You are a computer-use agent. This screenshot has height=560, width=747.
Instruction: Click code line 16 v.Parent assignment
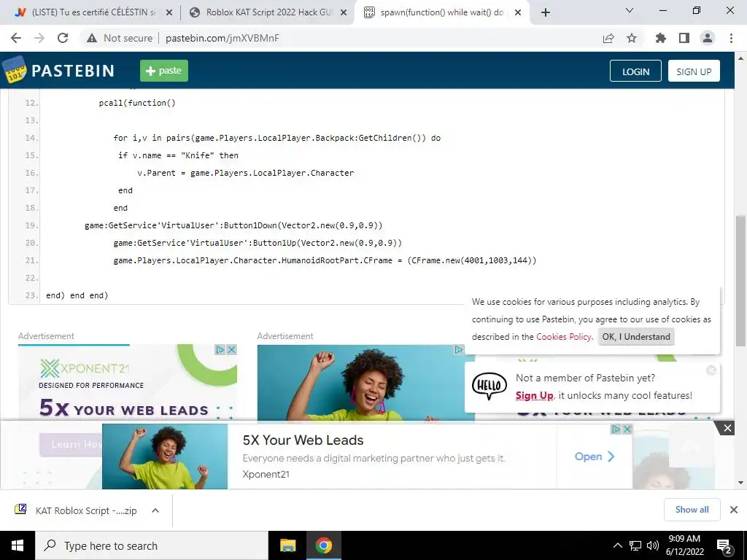pyautogui.click(x=245, y=173)
